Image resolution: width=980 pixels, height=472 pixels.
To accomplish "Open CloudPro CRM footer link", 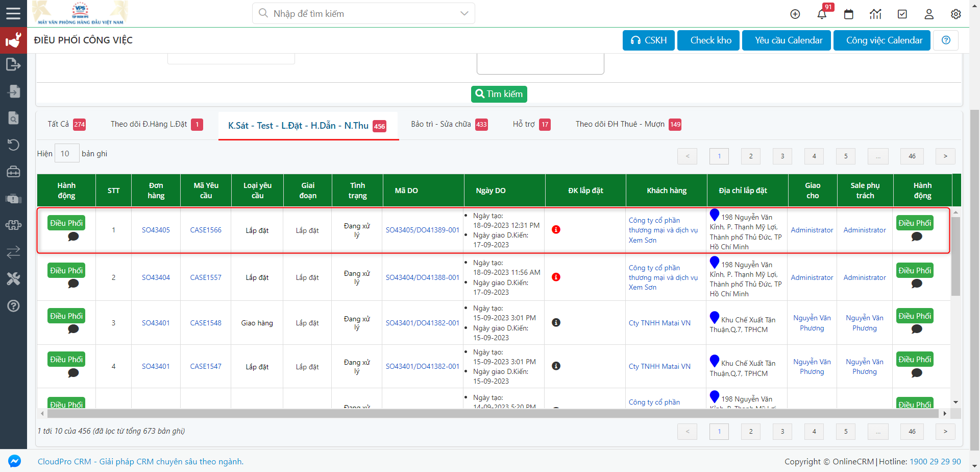I will (x=140, y=461).
